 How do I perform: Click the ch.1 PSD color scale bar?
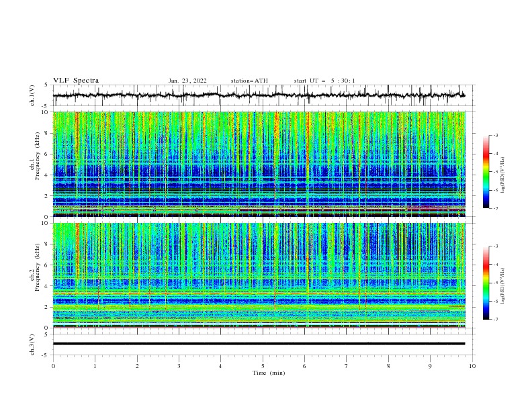point(486,172)
